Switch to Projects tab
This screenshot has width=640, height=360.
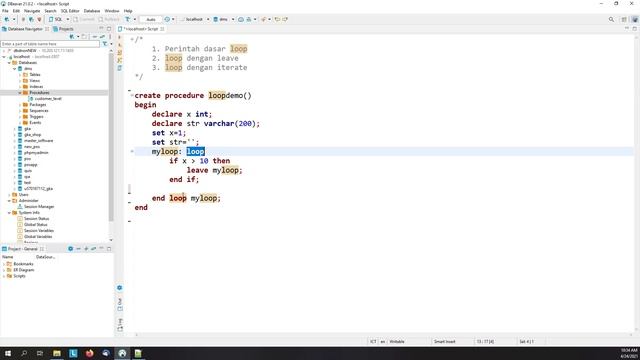tap(63, 29)
